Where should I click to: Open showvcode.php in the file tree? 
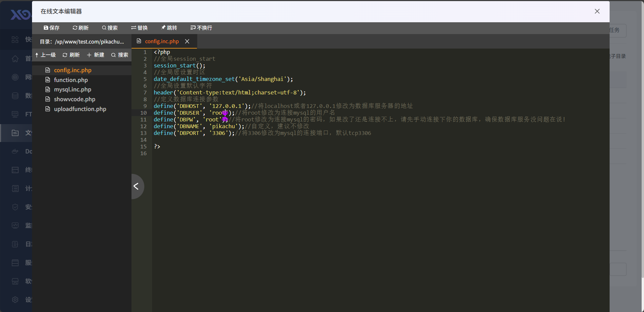[x=75, y=99]
